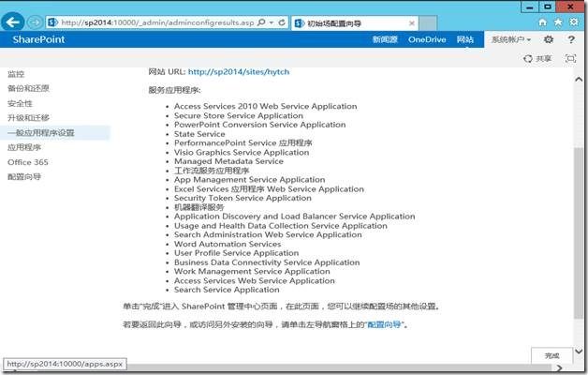
Task: Click the horizontal scrollbar right arrow
Action: (560, 367)
